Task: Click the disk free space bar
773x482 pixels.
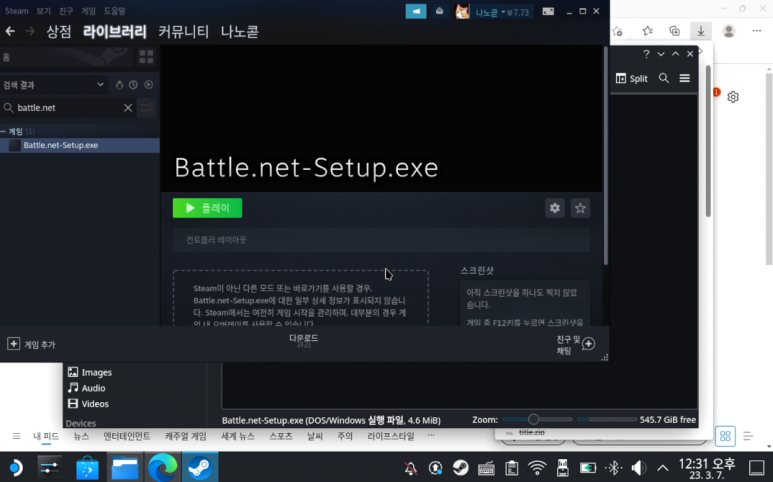Action: pos(606,419)
